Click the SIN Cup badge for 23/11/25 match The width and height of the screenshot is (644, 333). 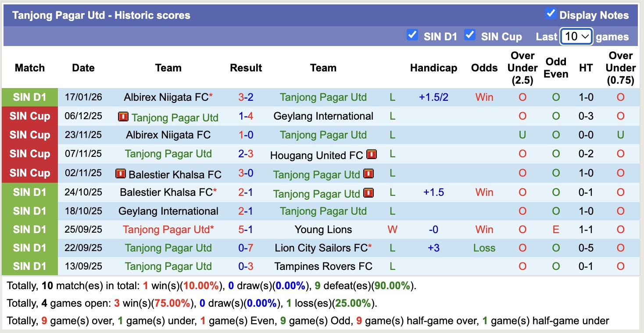click(x=29, y=135)
